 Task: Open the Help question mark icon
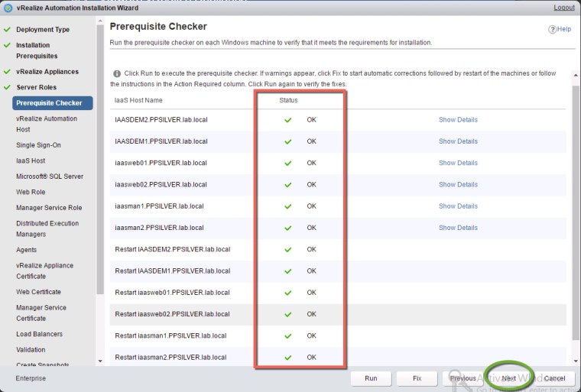552,29
